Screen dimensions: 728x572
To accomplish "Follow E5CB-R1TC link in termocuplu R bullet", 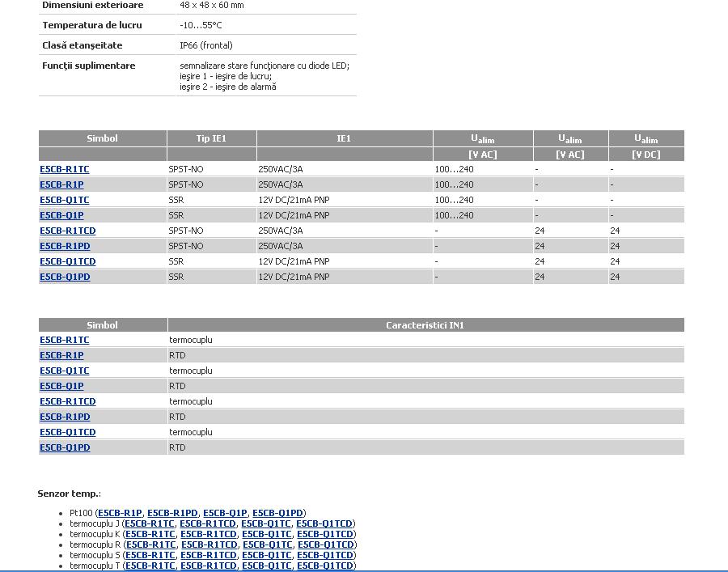I will click(151, 544).
